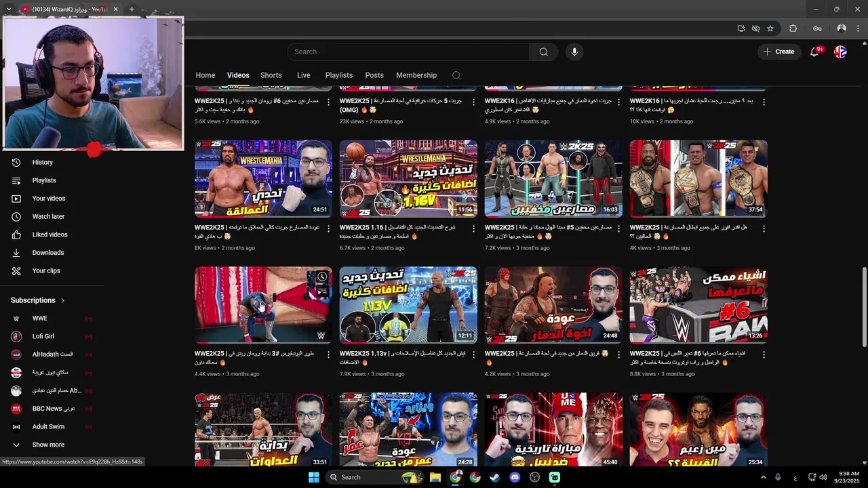Viewport: 868px width, 488px height.
Task: Click the Windows taskbar Search box
Action: [376, 477]
